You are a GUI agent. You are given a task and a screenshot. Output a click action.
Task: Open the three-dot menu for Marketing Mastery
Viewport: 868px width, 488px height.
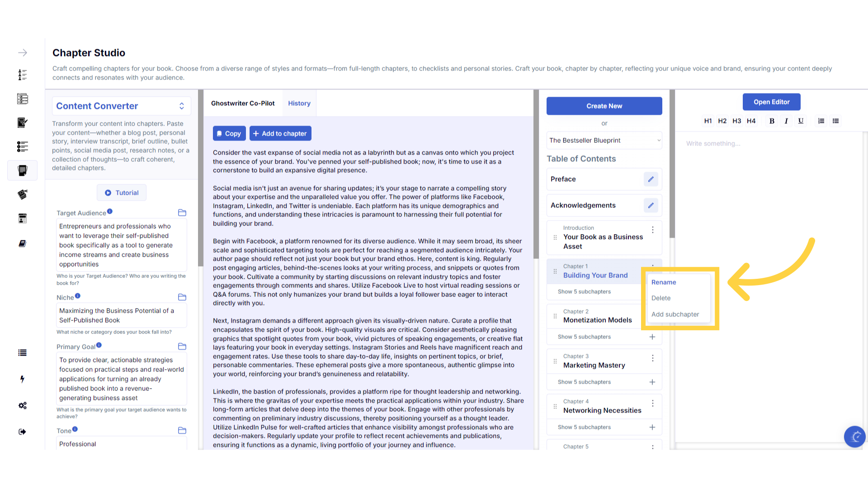652,358
